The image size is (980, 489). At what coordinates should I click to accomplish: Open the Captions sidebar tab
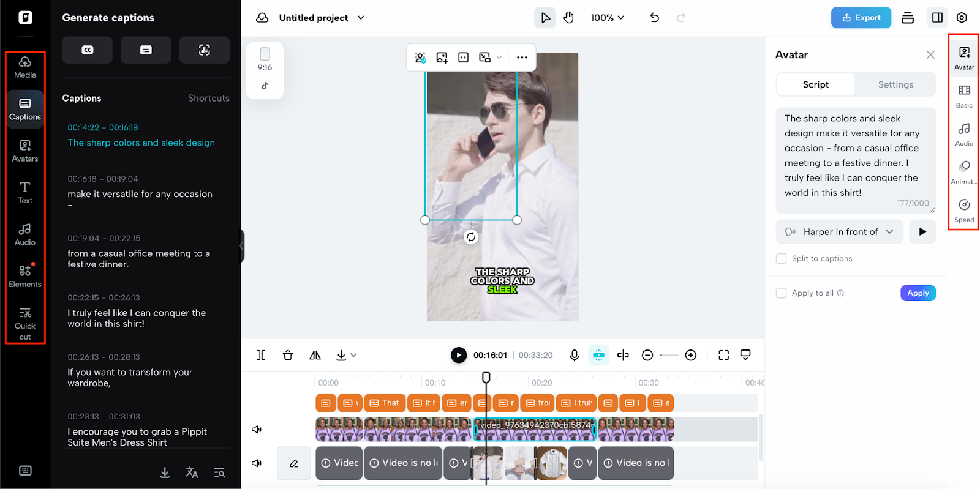pyautogui.click(x=25, y=110)
